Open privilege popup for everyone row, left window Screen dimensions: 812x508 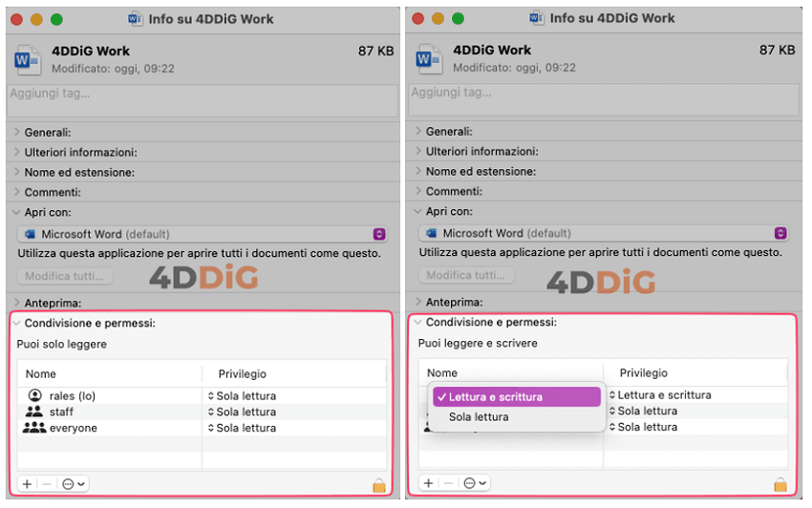point(242,428)
